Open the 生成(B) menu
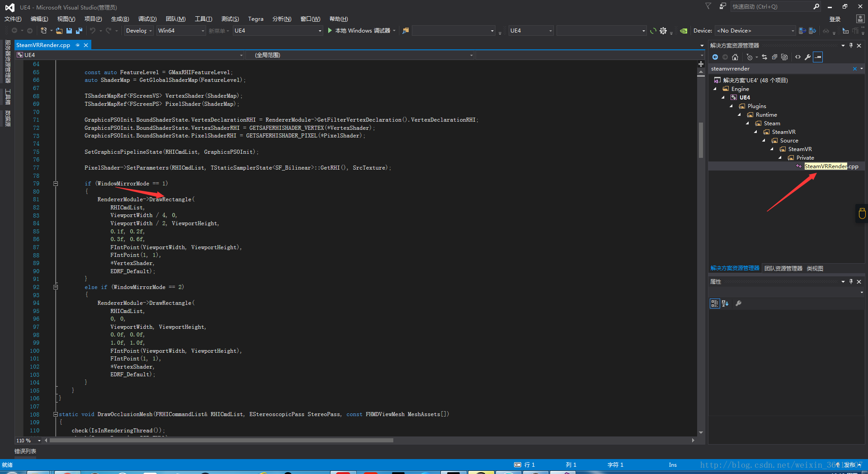The width and height of the screenshot is (868, 474). click(120, 19)
